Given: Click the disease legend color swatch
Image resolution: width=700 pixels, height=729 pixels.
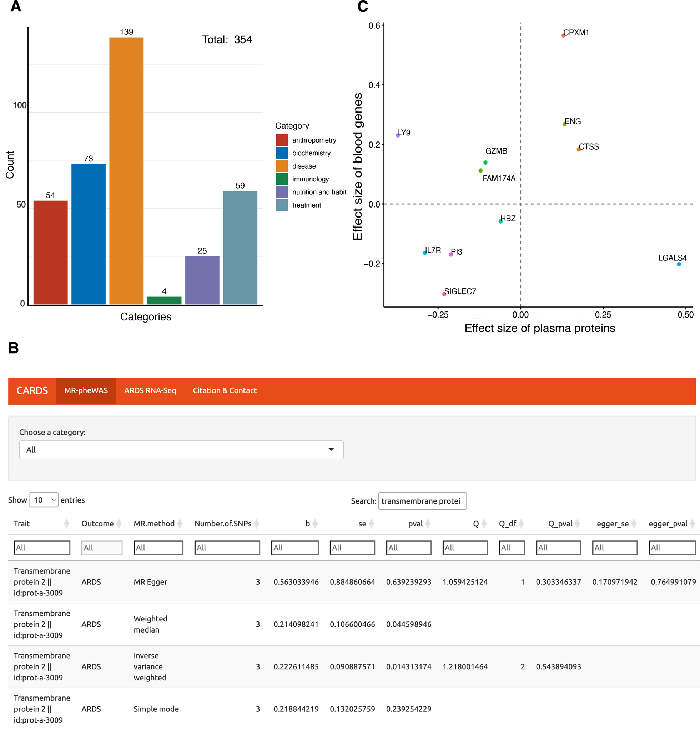Looking at the screenshot, I should point(282,166).
